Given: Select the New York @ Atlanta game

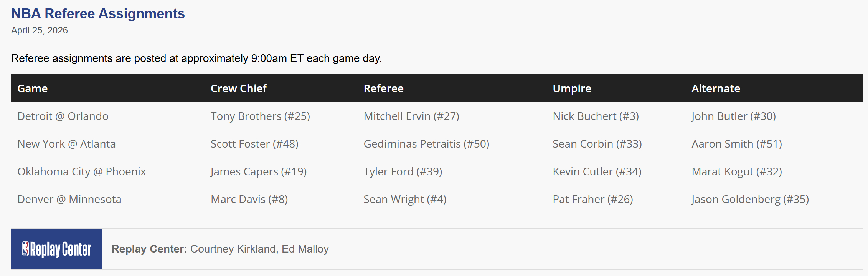Looking at the screenshot, I should click(66, 144).
